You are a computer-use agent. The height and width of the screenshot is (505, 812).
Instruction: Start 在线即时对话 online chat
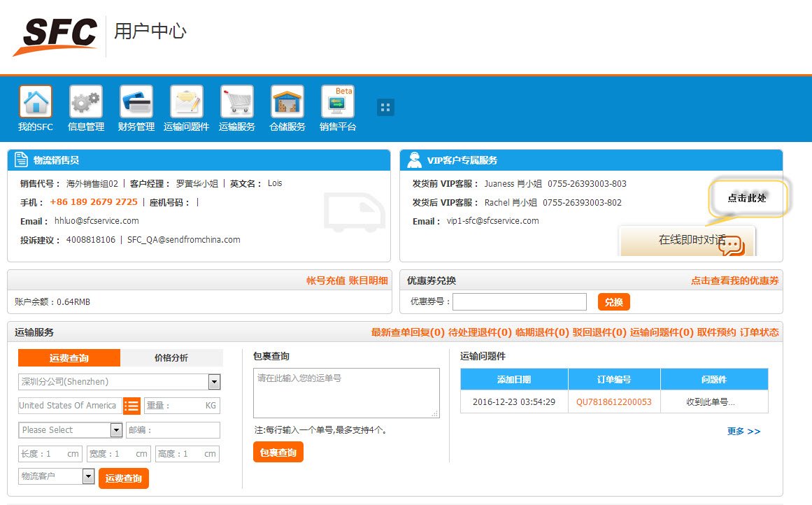pos(691,240)
